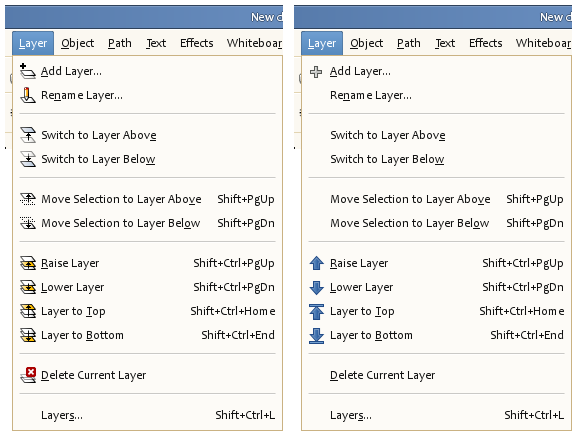Open the Text menu in the right window

(x=445, y=43)
